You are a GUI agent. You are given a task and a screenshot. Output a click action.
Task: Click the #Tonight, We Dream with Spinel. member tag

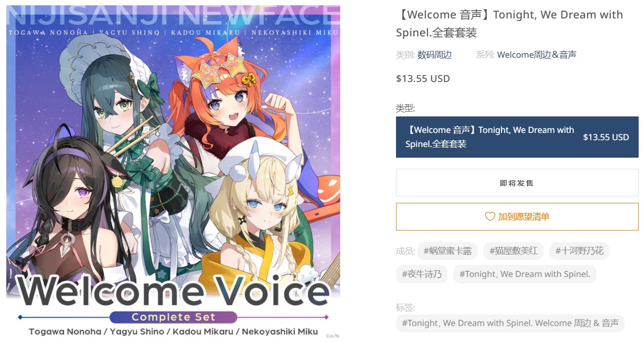pos(525,274)
